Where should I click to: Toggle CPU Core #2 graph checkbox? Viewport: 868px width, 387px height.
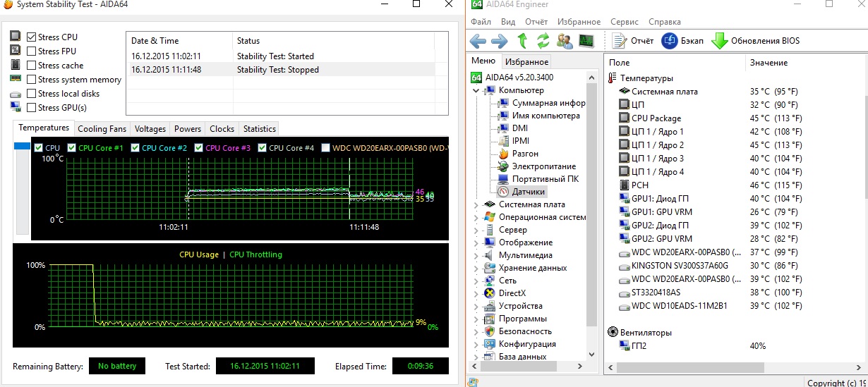pyautogui.click(x=134, y=148)
